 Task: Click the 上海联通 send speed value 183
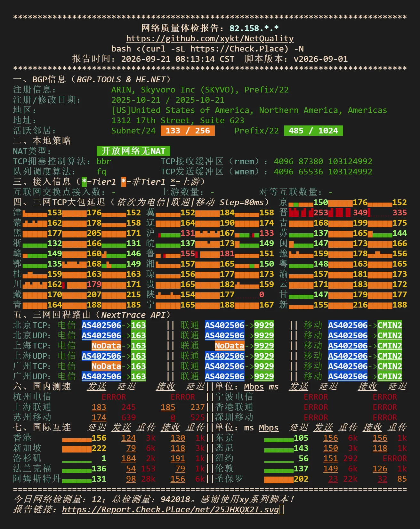point(99,407)
